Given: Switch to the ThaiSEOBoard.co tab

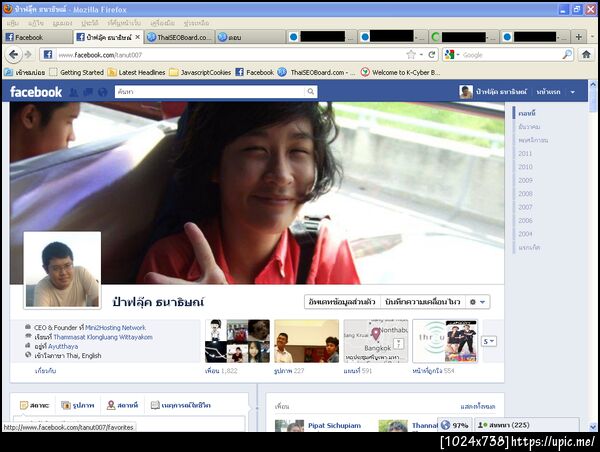Looking at the screenshot, I should (180, 37).
